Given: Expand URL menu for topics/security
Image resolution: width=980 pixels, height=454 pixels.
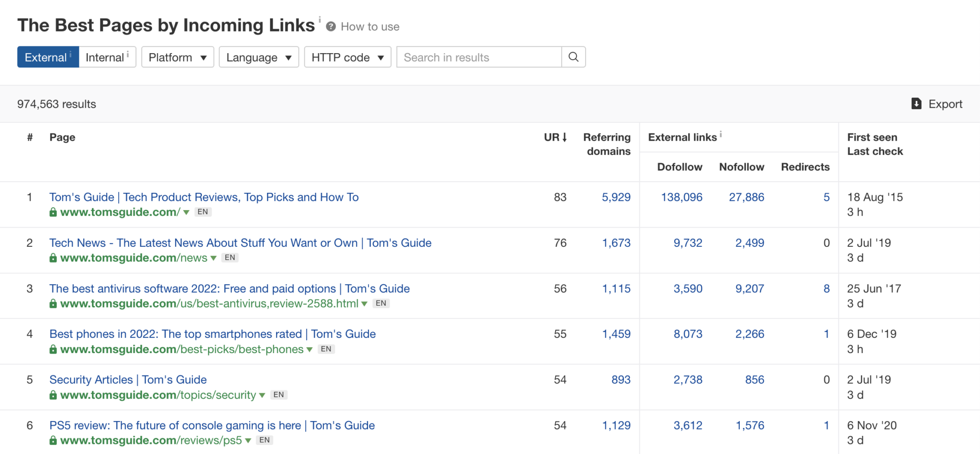Looking at the screenshot, I should tap(262, 396).
